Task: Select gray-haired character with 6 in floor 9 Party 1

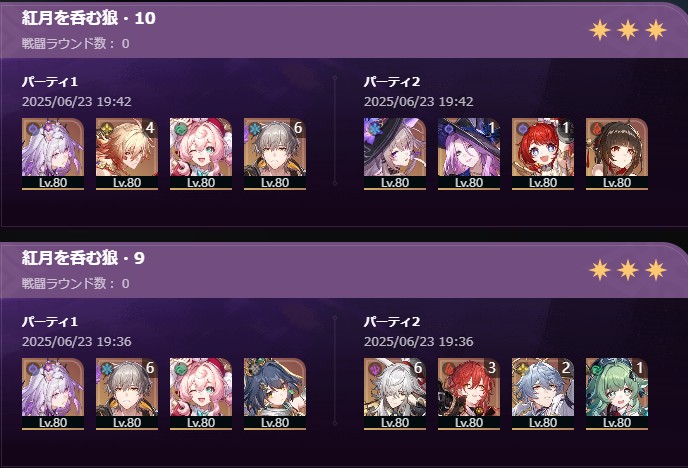Action: click(127, 393)
